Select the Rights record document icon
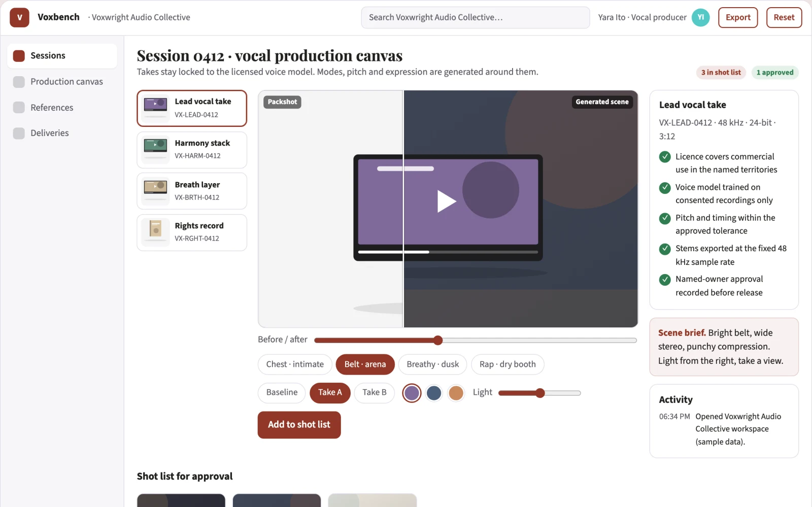Viewport: 812px width, 507px height. point(155,232)
